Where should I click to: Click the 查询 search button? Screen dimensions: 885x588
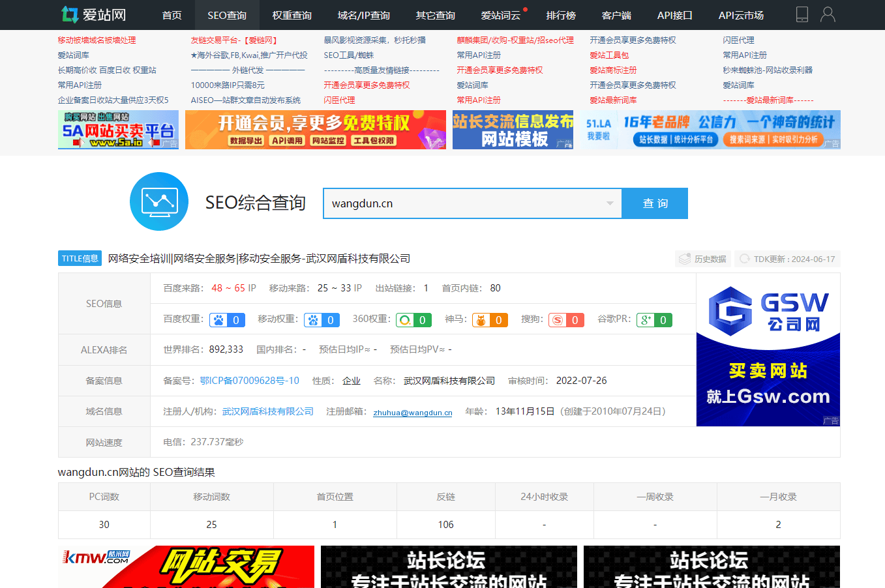[x=655, y=203]
